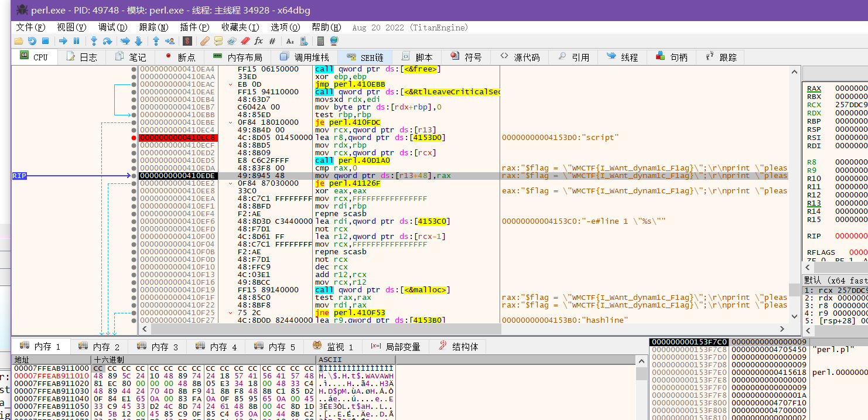Switch to the 日志 tab

click(x=81, y=57)
